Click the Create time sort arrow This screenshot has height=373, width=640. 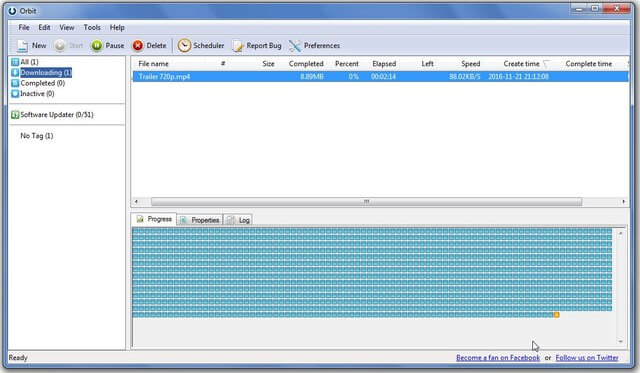547,64
